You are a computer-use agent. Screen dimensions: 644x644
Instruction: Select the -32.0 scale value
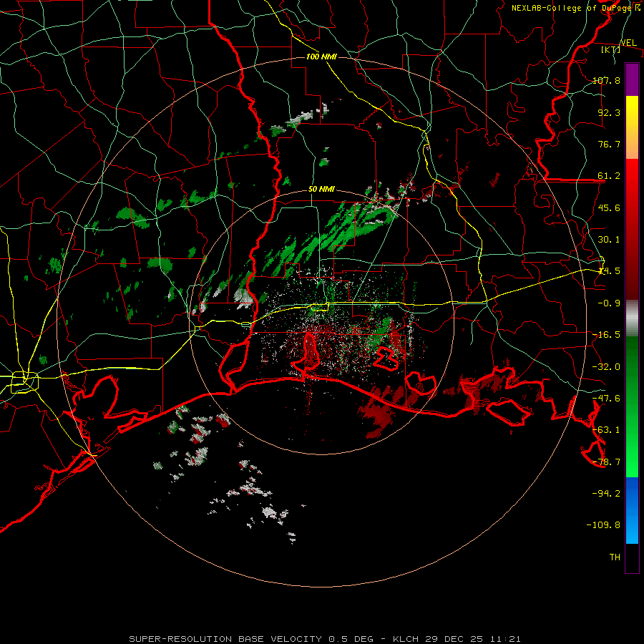click(606, 367)
